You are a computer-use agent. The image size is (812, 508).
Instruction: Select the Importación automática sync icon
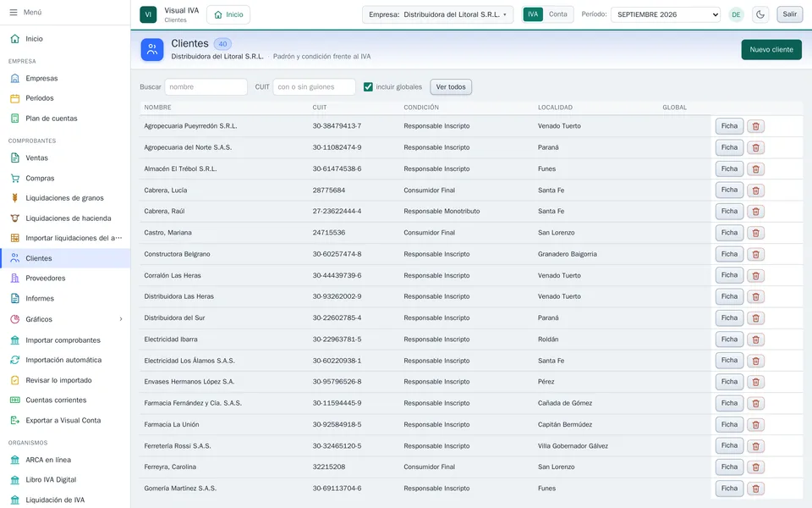pyautogui.click(x=15, y=360)
